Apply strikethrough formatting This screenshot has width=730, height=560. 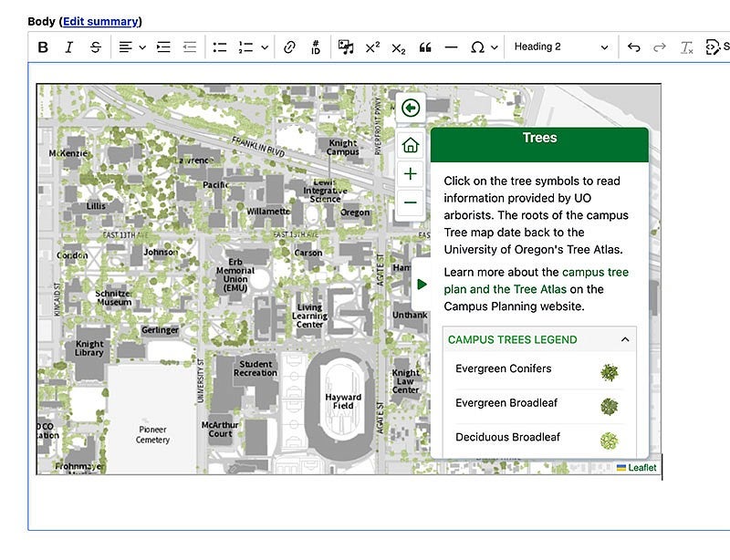[x=96, y=47]
